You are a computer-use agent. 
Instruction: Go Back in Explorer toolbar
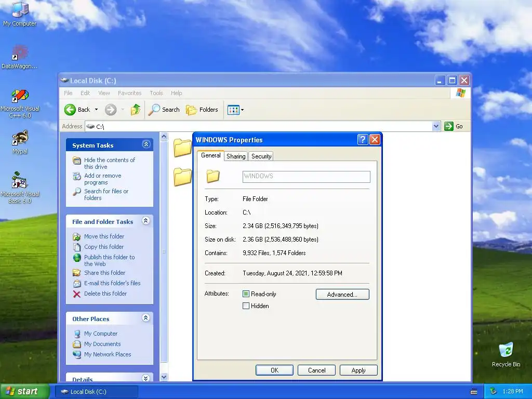(78, 110)
